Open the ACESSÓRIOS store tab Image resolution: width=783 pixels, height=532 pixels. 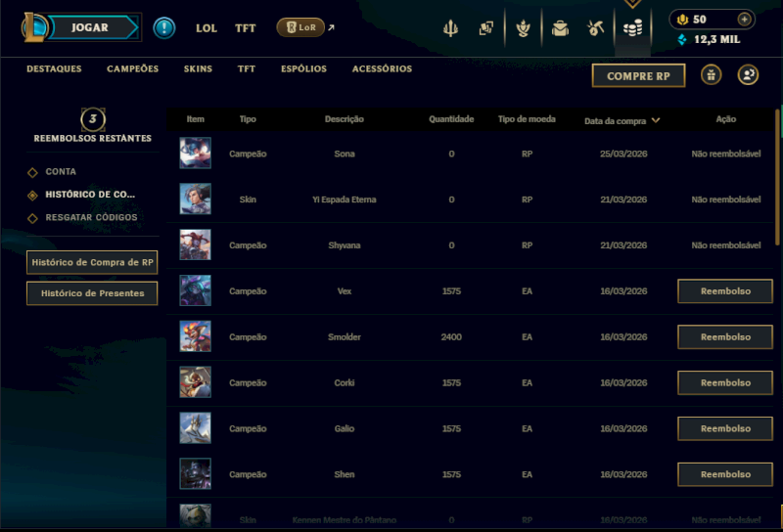pos(382,68)
